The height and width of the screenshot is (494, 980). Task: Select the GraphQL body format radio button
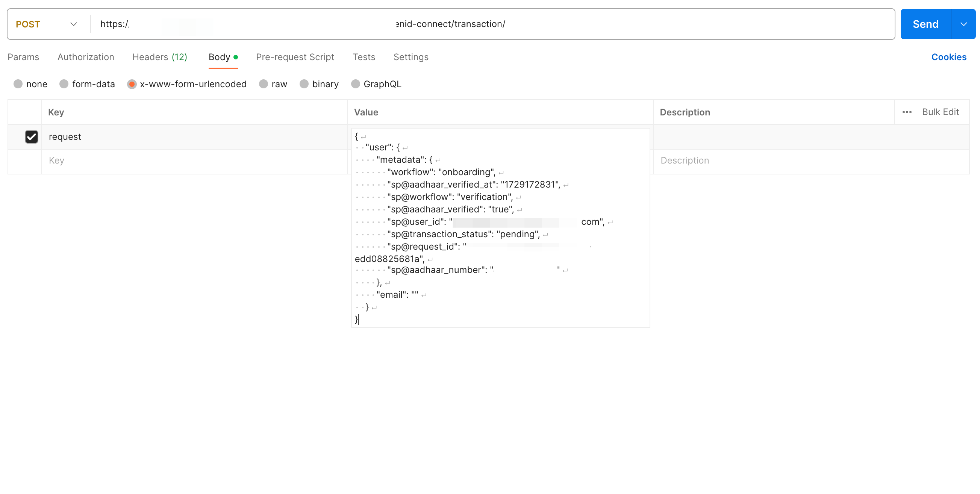(x=356, y=84)
